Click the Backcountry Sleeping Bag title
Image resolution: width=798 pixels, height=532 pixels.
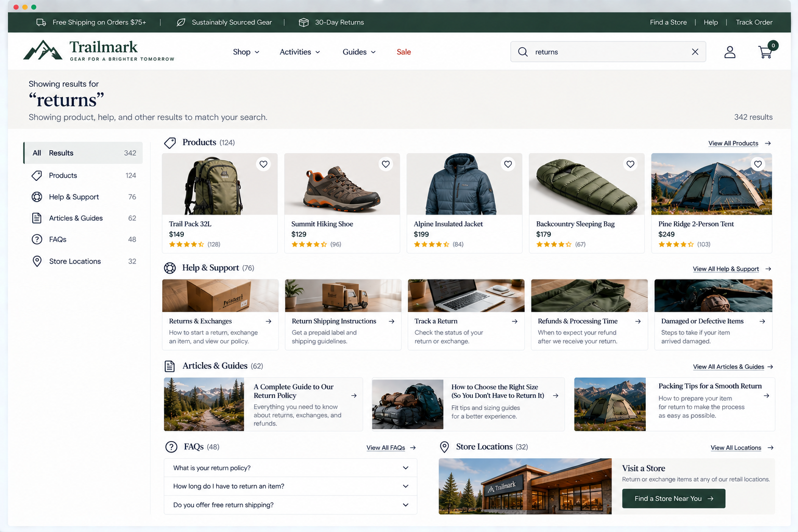point(575,224)
